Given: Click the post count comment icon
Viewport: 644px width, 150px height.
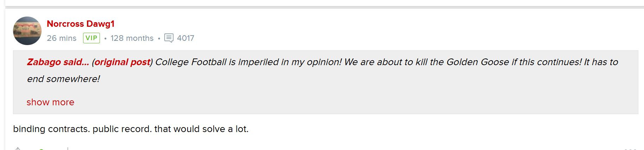Looking at the screenshot, I should click(169, 38).
